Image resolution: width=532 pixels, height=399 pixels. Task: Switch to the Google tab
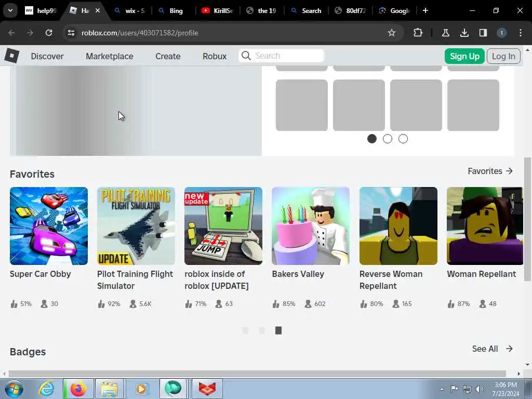point(394,10)
